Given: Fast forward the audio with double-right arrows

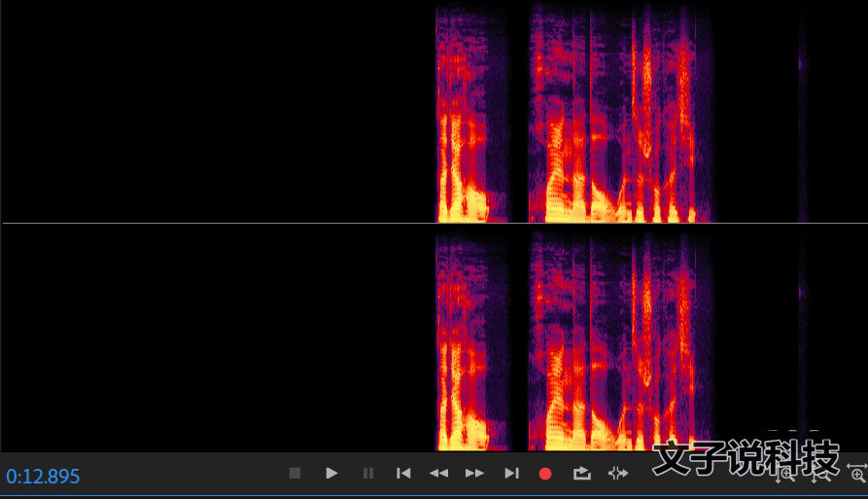Looking at the screenshot, I should pos(474,474).
